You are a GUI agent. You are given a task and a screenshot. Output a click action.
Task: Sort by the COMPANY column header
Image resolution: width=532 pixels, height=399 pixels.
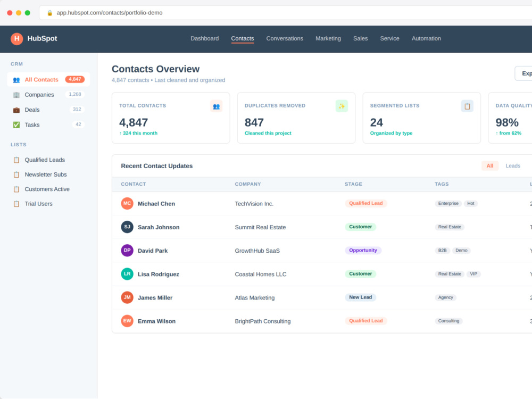click(x=248, y=184)
